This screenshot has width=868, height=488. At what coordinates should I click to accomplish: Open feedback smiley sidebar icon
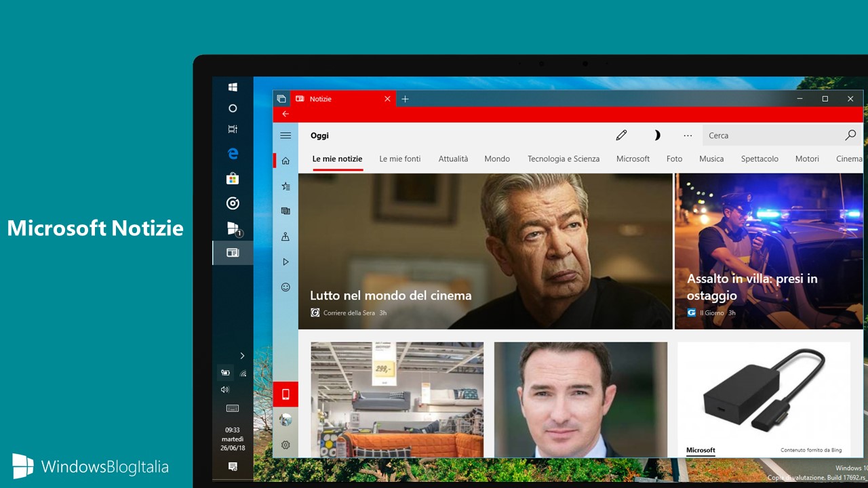pyautogui.click(x=285, y=287)
